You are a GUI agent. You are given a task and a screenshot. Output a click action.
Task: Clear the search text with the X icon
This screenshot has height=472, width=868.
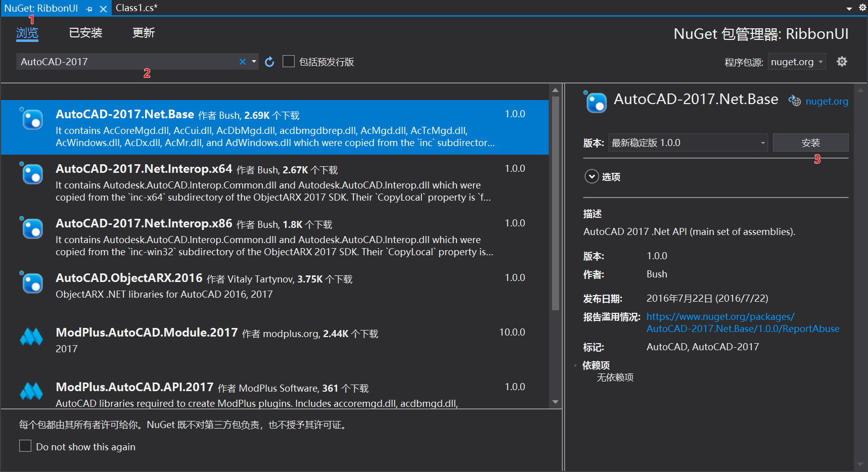click(243, 62)
